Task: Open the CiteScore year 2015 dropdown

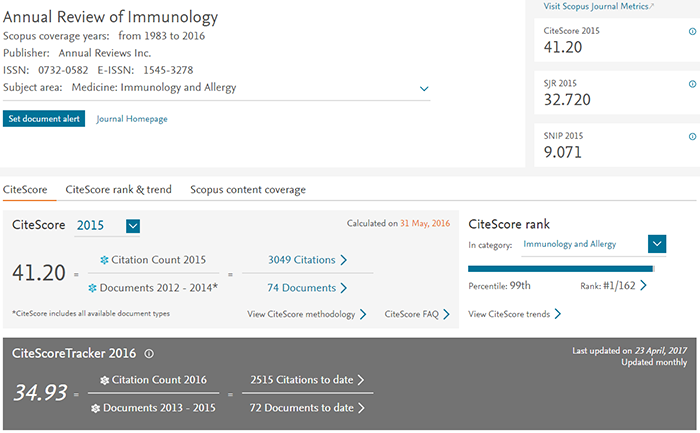Action: [133, 226]
